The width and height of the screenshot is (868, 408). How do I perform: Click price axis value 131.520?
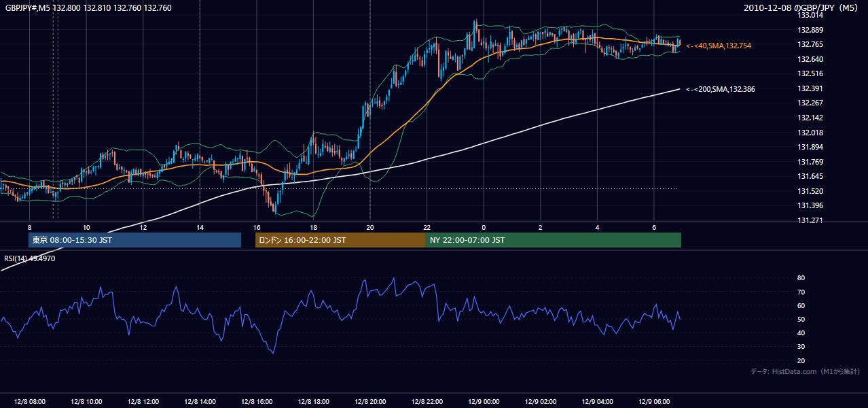810,191
